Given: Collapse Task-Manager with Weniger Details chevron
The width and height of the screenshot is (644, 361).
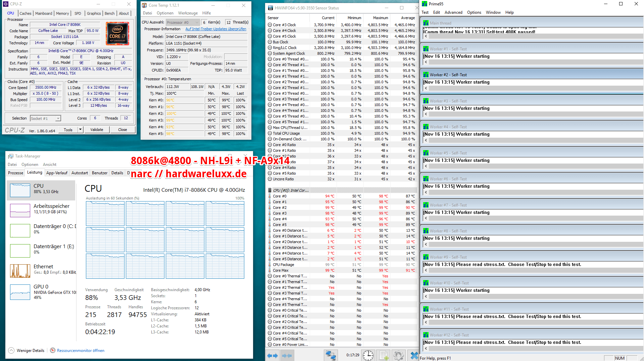Looking at the screenshot, I should tap(11, 350).
